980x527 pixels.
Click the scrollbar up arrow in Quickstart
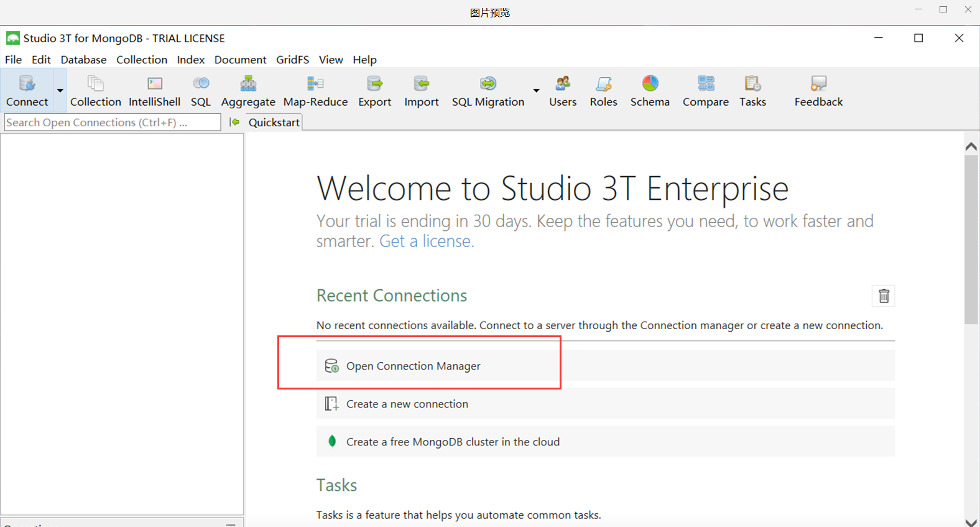971,147
